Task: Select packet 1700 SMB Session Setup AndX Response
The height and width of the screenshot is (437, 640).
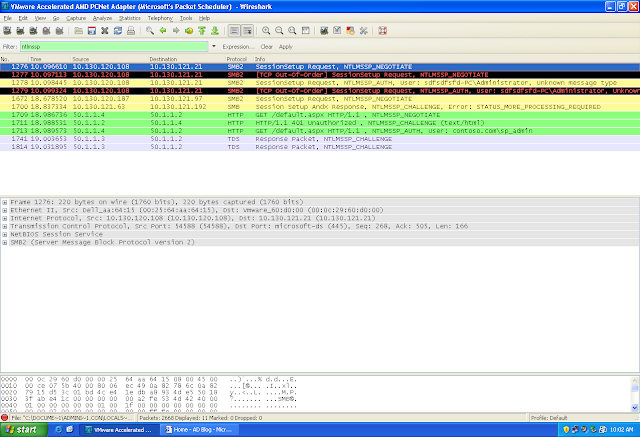Action: (x=320, y=107)
